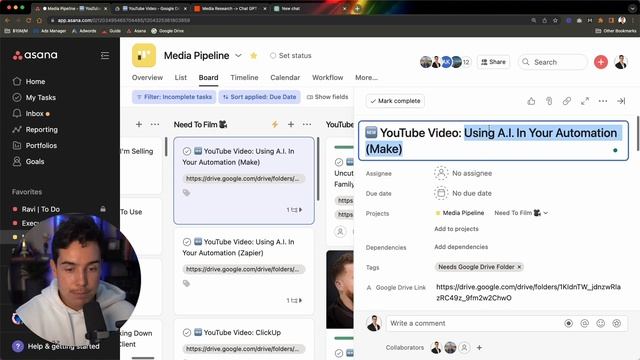Screen dimensions: 640x360
Task: Click Mark complete button
Action: 395,101
